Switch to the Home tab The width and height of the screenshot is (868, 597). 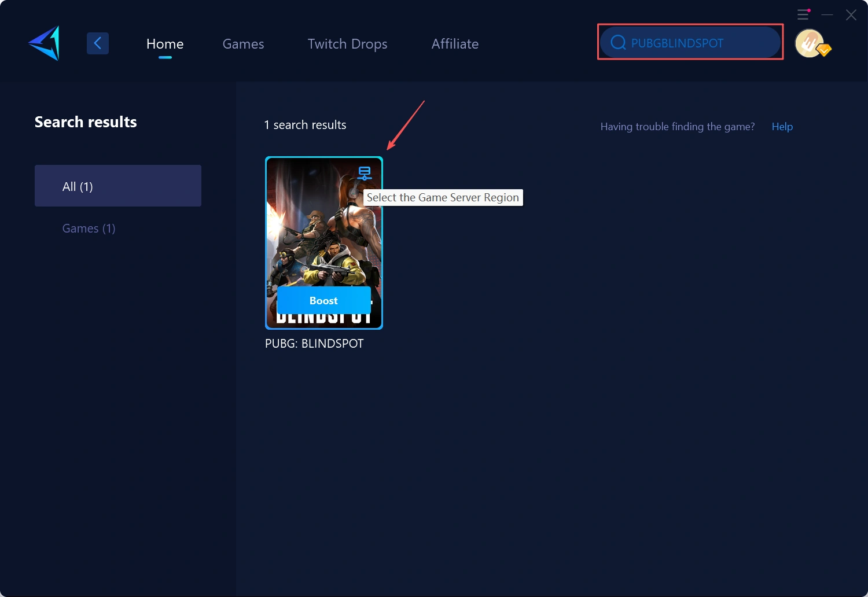(x=165, y=44)
